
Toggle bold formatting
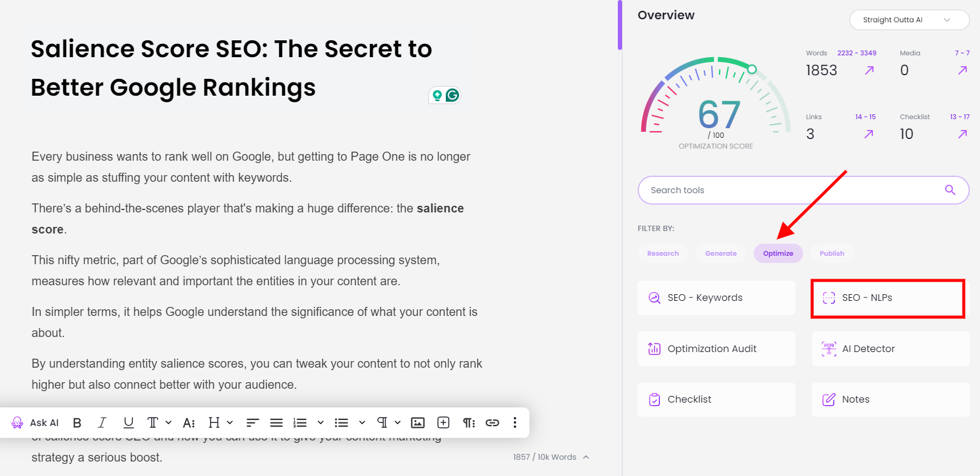(77, 422)
